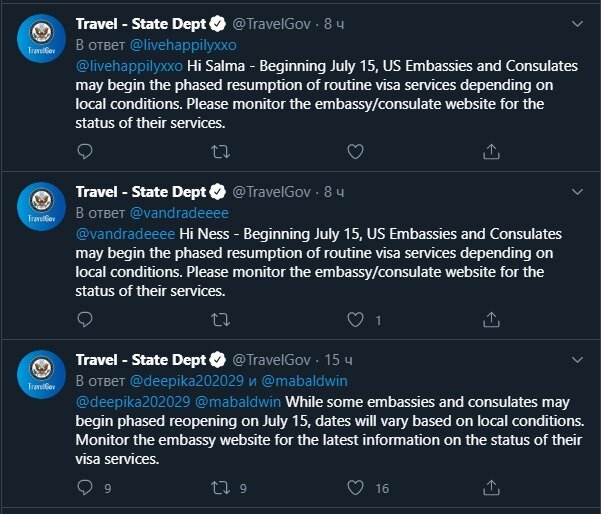Retweet the Hi Ness tweet
Image resolution: width=601 pixels, height=514 pixels.
(x=220, y=320)
